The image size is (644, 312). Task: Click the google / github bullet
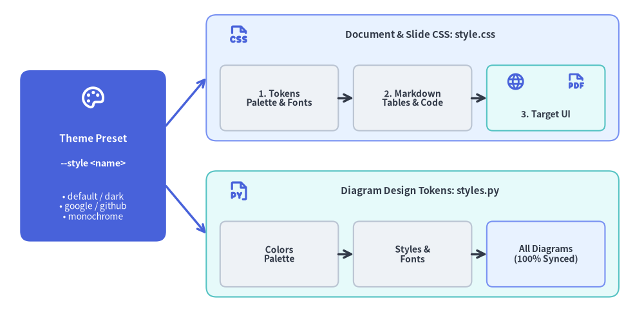pyautogui.click(x=93, y=206)
